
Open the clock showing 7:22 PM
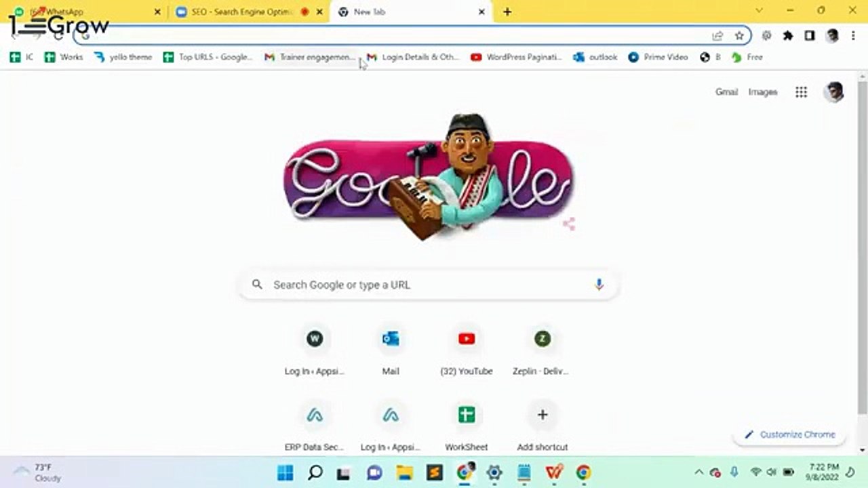824,472
